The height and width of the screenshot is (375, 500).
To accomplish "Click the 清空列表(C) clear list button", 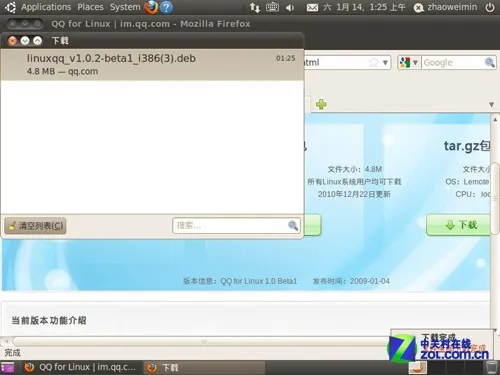I will 35,226.
